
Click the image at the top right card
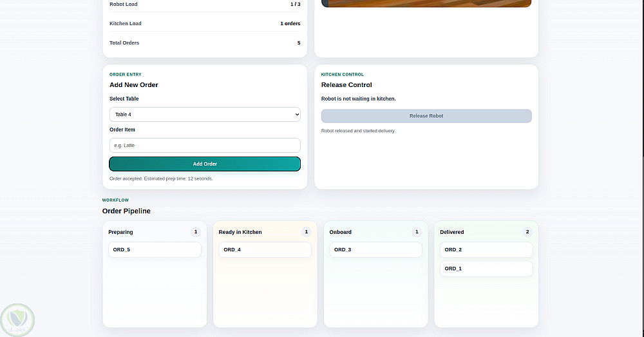[x=426, y=3]
